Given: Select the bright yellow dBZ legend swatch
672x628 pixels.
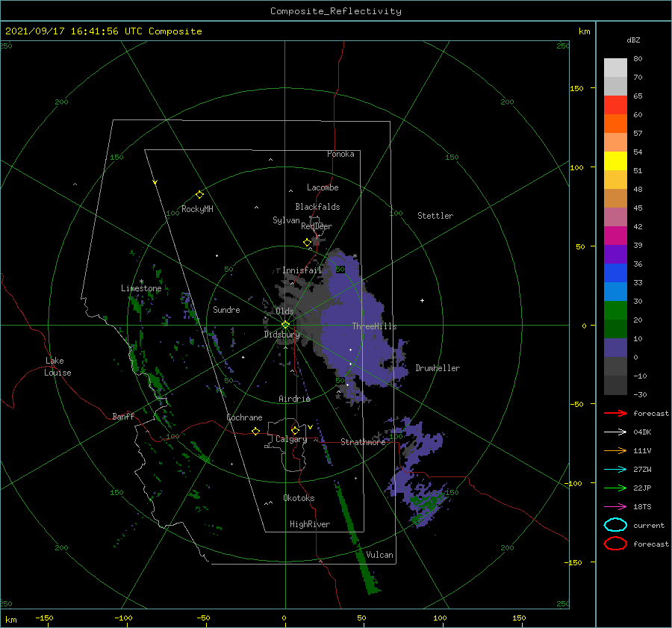Looking at the screenshot, I should [x=615, y=161].
